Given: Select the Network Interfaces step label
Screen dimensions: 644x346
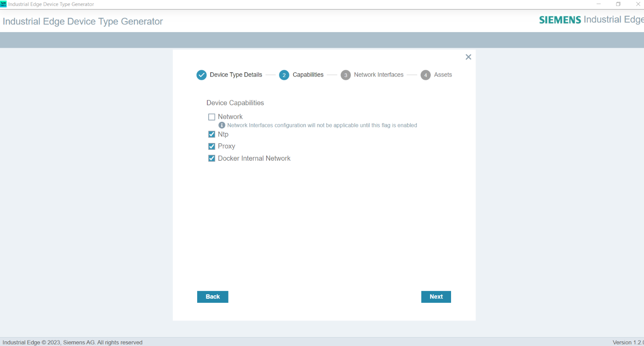Looking at the screenshot, I should [378, 75].
